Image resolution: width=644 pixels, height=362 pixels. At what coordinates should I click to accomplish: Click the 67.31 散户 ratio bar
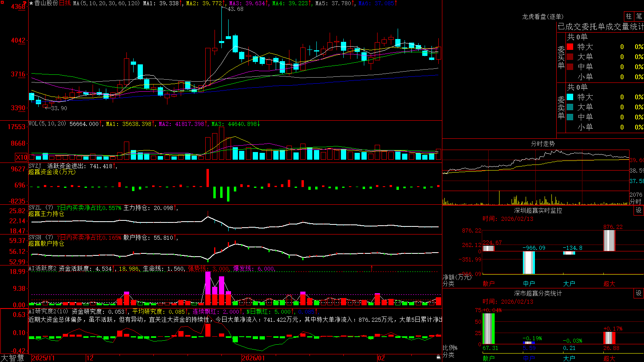pyautogui.click(x=489, y=329)
